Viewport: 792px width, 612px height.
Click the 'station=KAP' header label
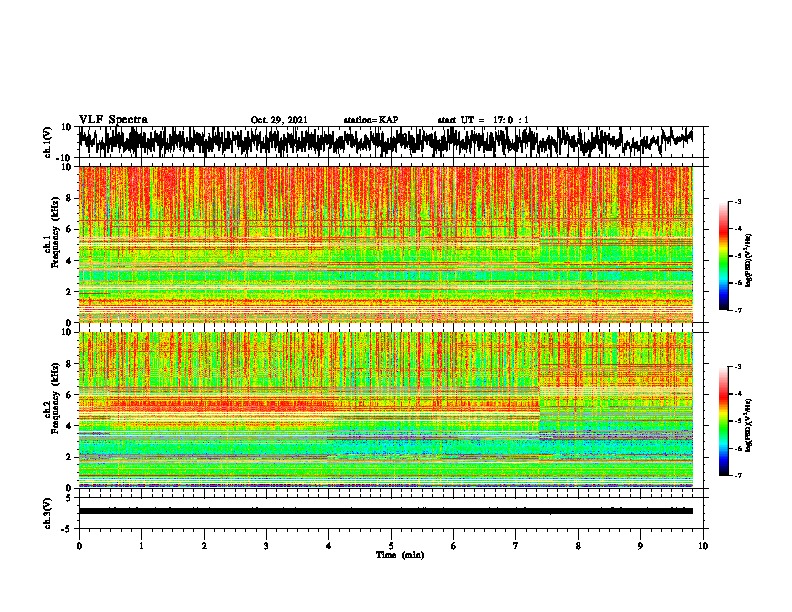click(x=371, y=120)
